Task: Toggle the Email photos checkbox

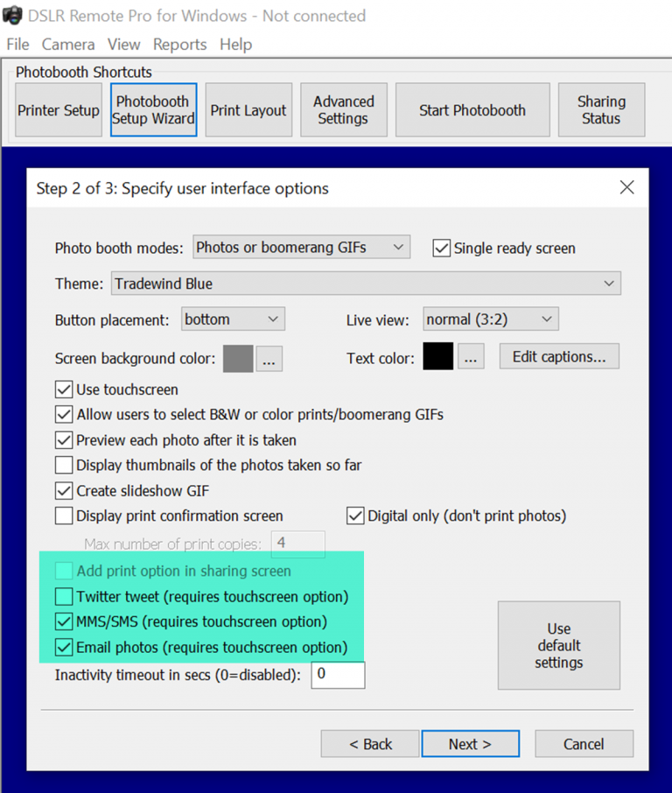Action: coord(64,648)
